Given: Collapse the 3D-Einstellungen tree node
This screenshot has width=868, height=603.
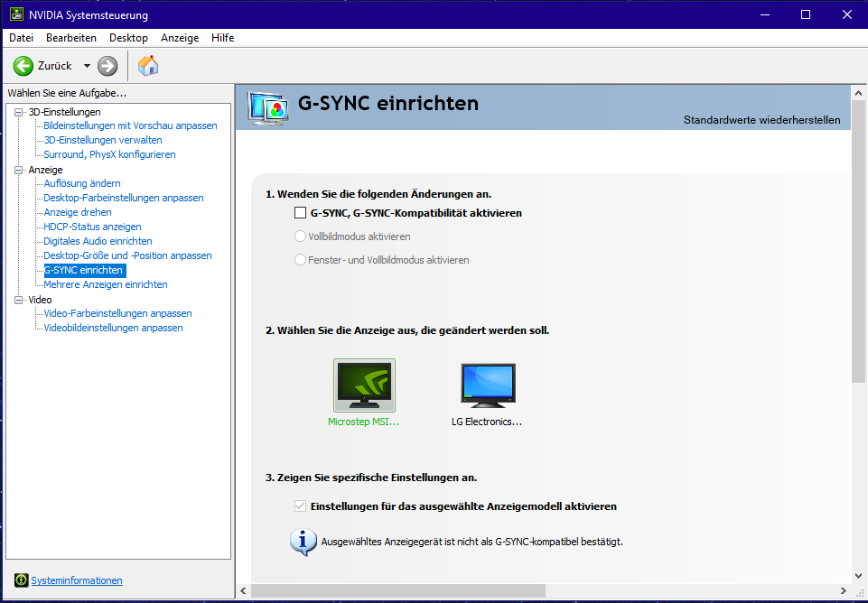Looking at the screenshot, I should [19, 112].
